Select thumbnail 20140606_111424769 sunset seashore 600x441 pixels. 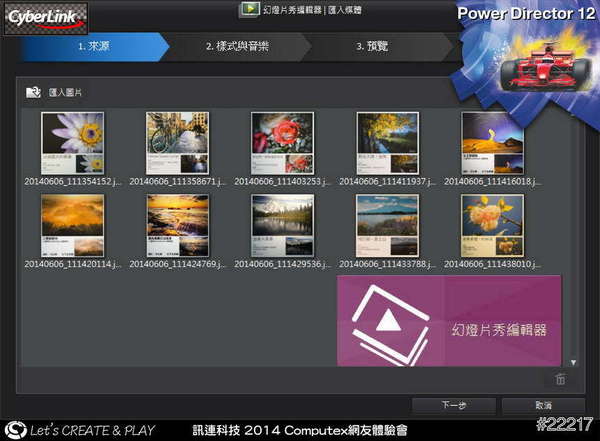coord(178,225)
